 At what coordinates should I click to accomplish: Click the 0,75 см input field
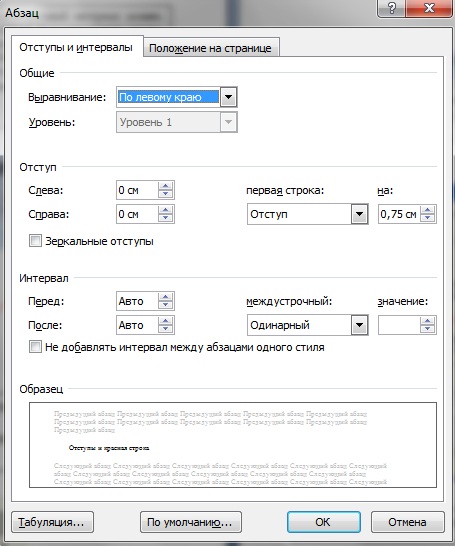click(x=399, y=214)
